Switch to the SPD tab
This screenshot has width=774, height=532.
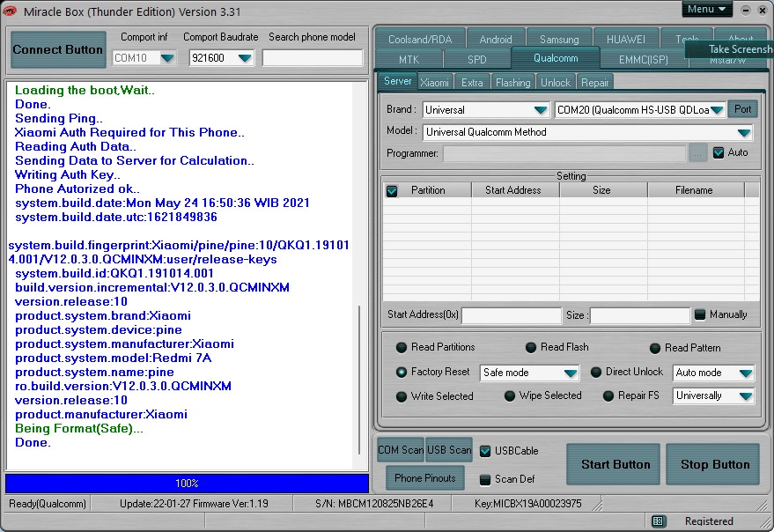pos(477,59)
